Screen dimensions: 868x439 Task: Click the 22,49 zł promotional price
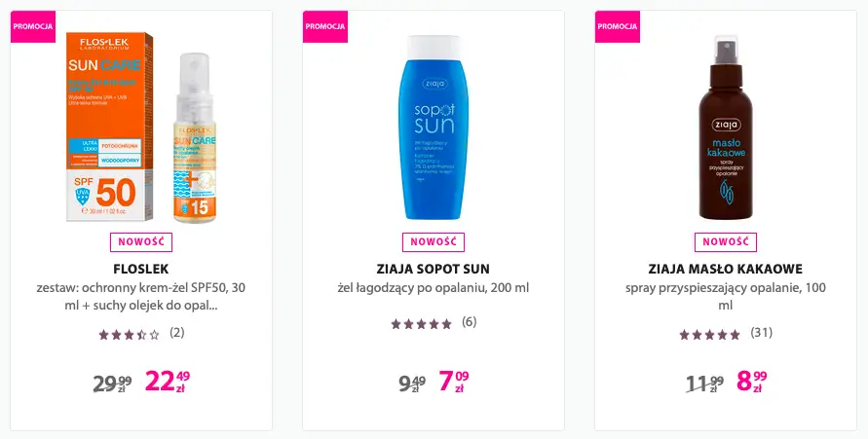coord(168,381)
